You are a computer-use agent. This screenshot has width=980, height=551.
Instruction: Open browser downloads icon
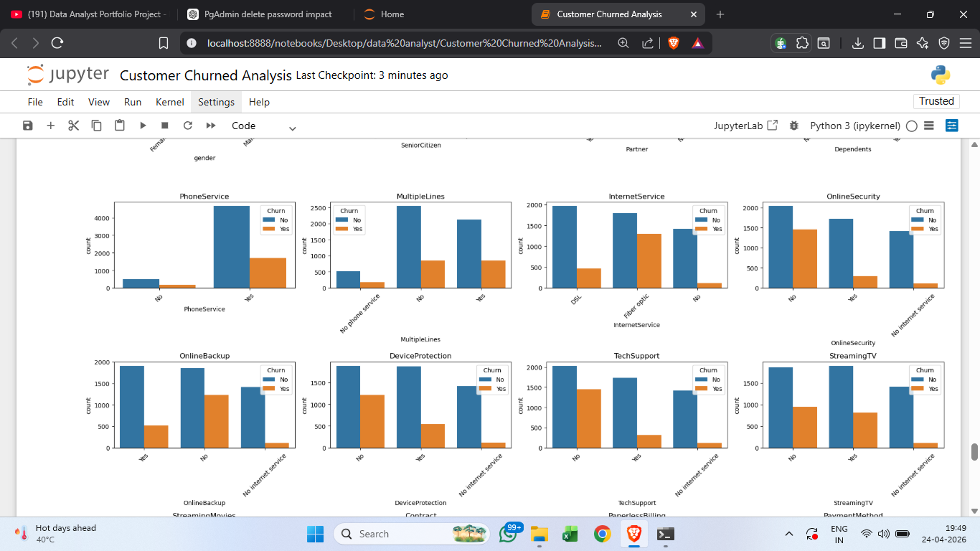[858, 43]
